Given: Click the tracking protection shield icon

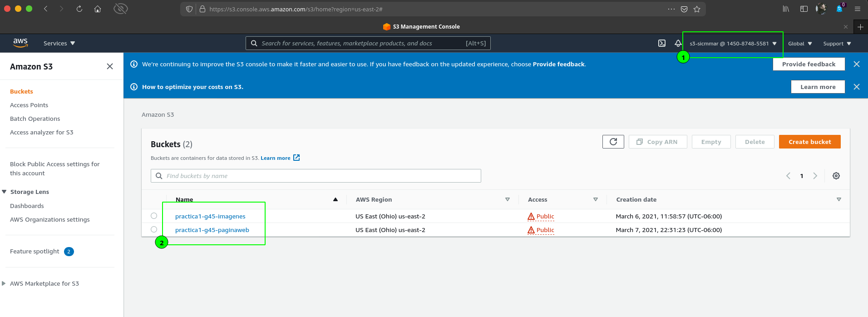Looking at the screenshot, I should pos(189,9).
